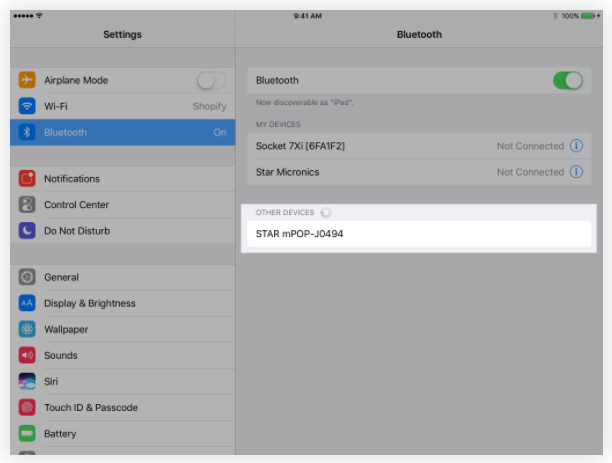Tap the Bluetooth status bar icon
This screenshot has width=612, height=463.
coord(555,16)
